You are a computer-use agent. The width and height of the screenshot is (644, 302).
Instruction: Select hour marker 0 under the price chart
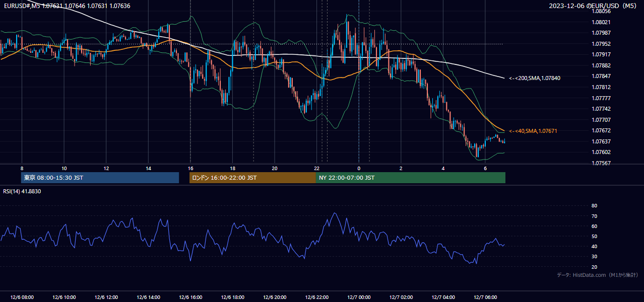(x=359, y=168)
